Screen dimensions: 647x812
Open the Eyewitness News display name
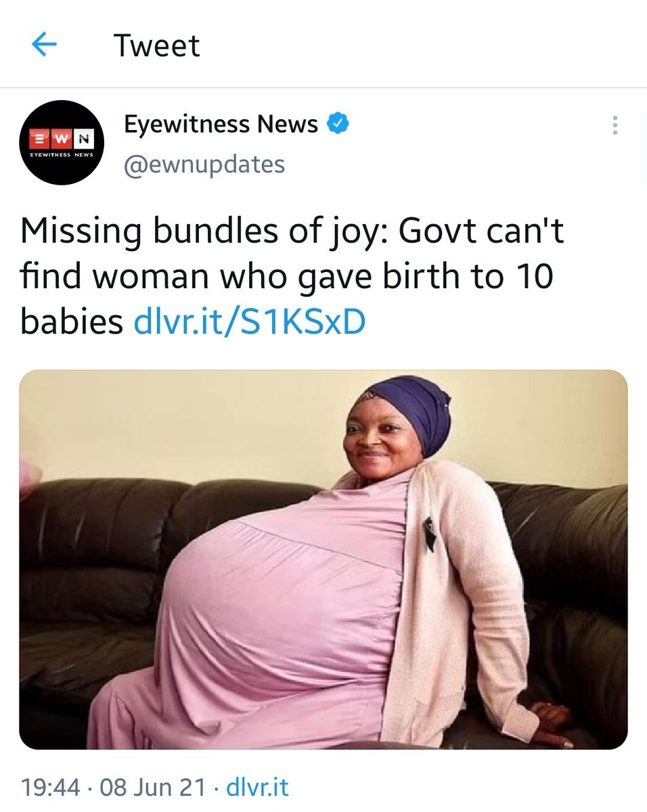(x=221, y=124)
